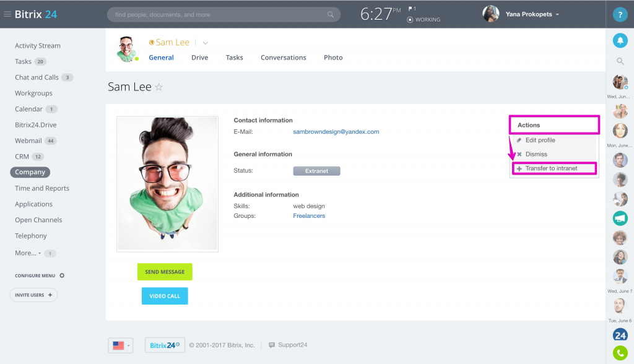Open the help question mark icon
This screenshot has width=634, height=364.
[x=620, y=15]
